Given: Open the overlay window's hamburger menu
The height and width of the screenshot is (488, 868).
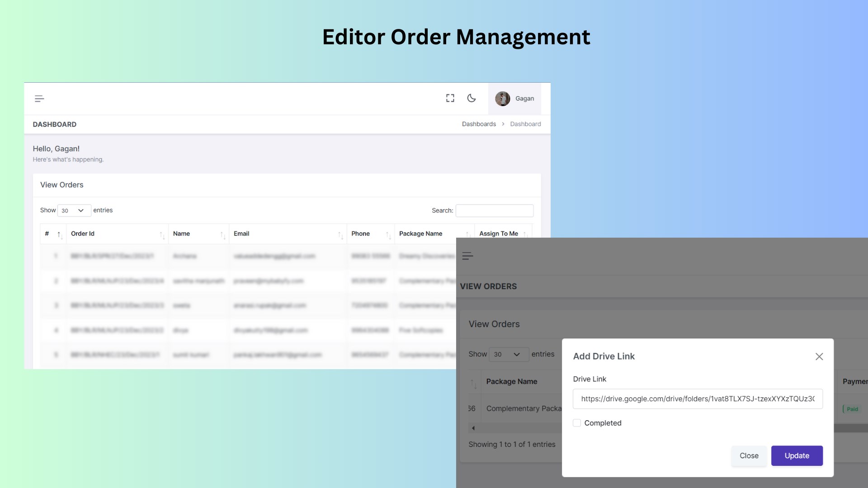Looking at the screenshot, I should (468, 256).
